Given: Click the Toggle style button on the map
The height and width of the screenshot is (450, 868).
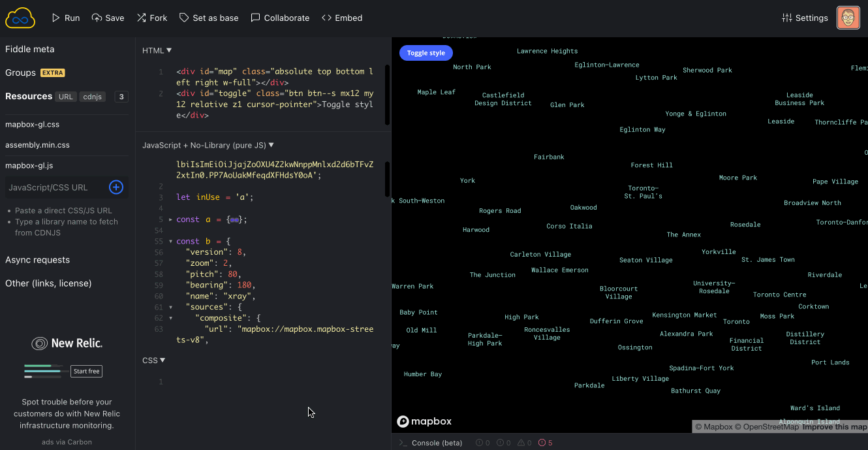Looking at the screenshot, I should [426, 53].
